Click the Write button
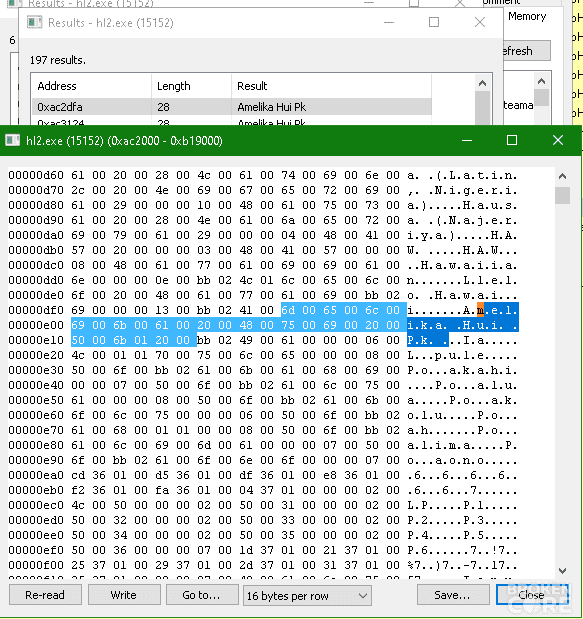 (x=124, y=595)
